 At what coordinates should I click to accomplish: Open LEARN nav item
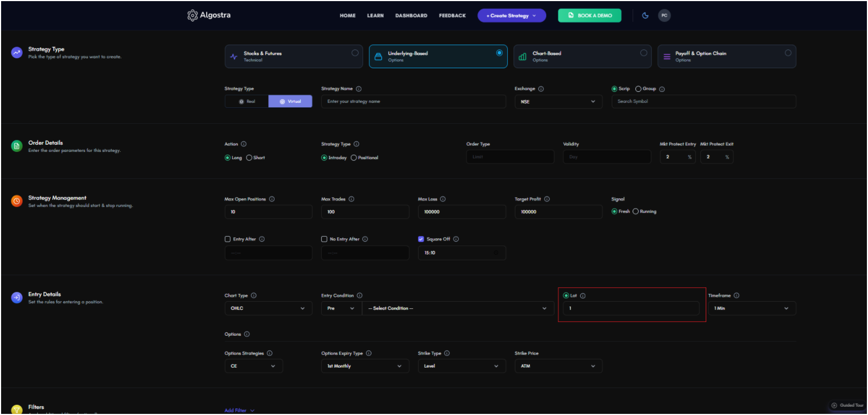pyautogui.click(x=376, y=15)
